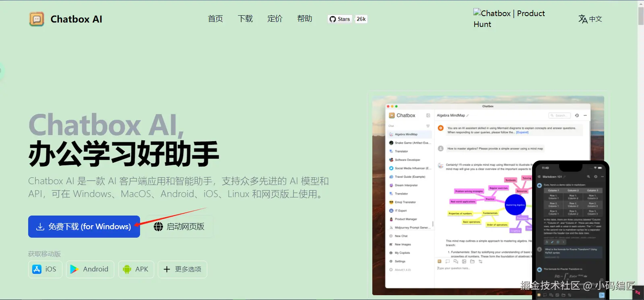The height and width of the screenshot is (300, 644).
Task: Expand 更多选项 more options
Action: (188, 269)
